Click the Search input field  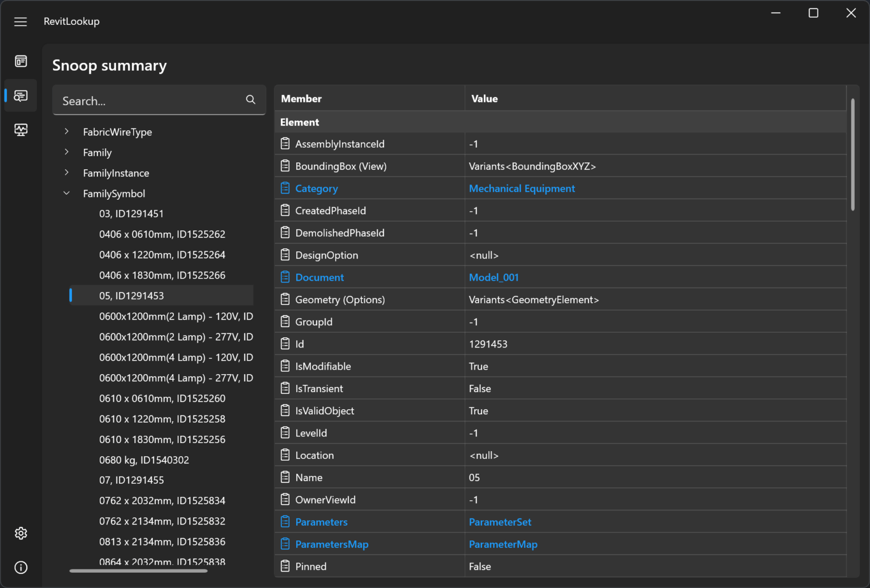(147, 100)
